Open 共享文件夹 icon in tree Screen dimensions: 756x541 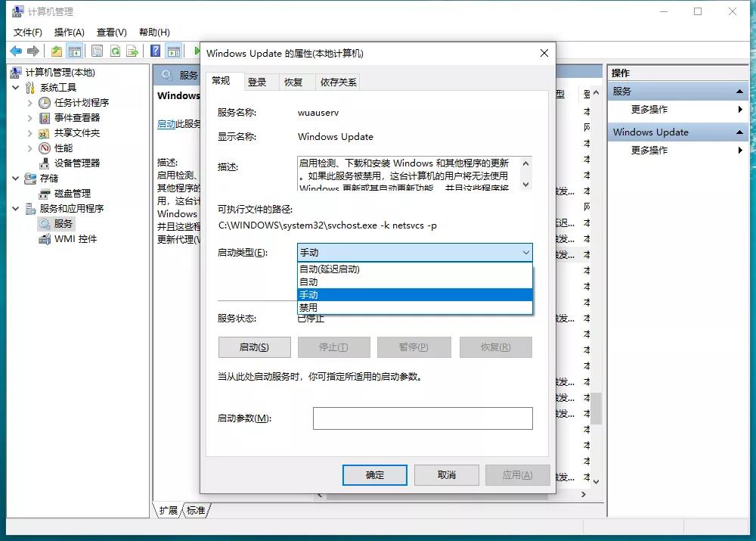[45, 132]
